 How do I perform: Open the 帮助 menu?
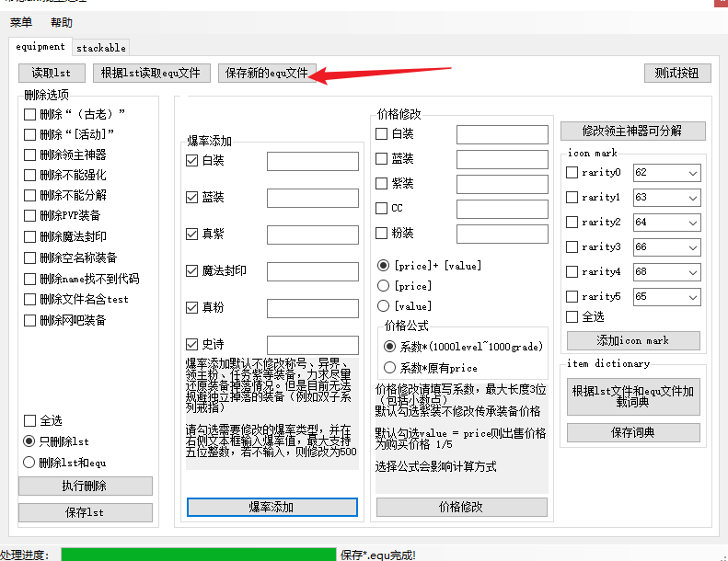click(62, 22)
